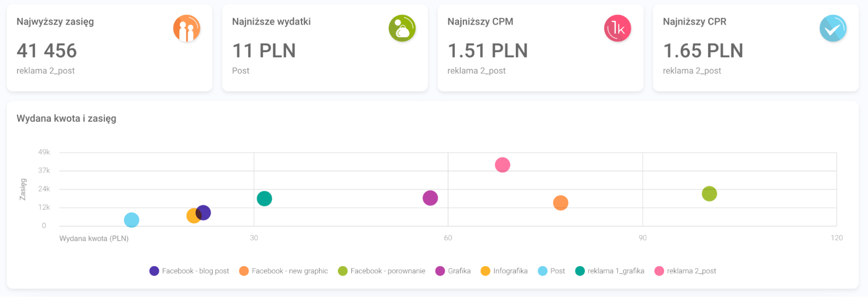Image resolution: width=868 pixels, height=297 pixels.
Task: Click the teal data point on chart
Action: tap(264, 199)
